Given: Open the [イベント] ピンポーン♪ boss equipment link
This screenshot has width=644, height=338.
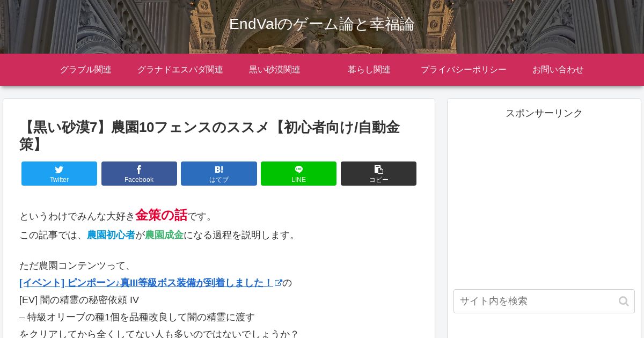Looking at the screenshot, I should click(151, 283).
